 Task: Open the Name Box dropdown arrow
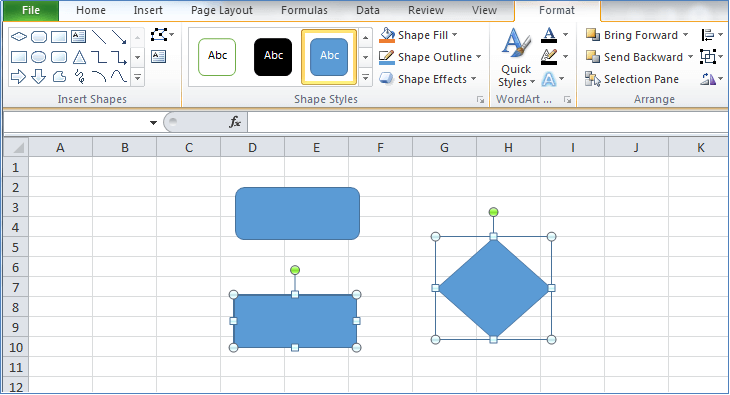[x=153, y=123]
